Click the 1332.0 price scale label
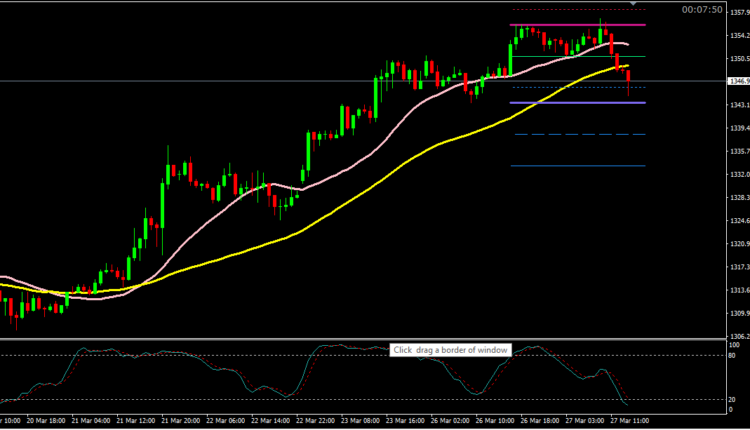This screenshot has height=430, width=750. click(735, 175)
